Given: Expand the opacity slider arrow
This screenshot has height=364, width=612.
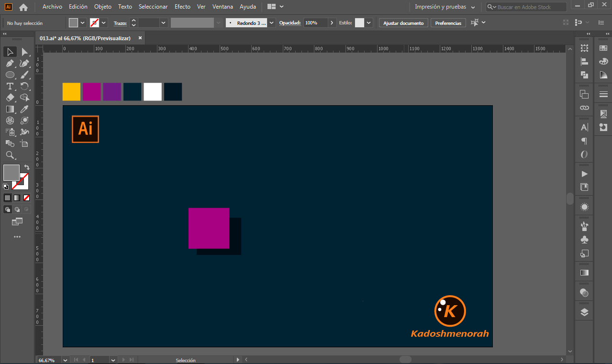Looking at the screenshot, I should [x=332, y=23].
